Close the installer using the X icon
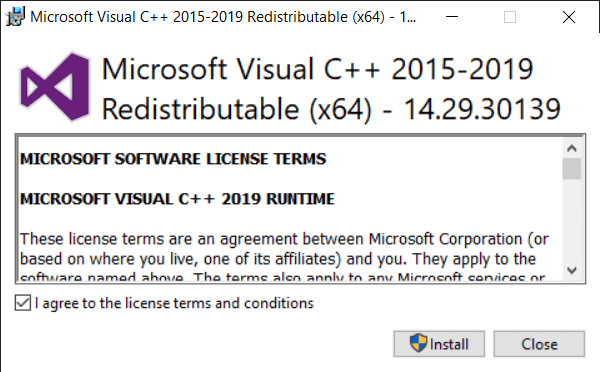600x372 pixels. 569,17
